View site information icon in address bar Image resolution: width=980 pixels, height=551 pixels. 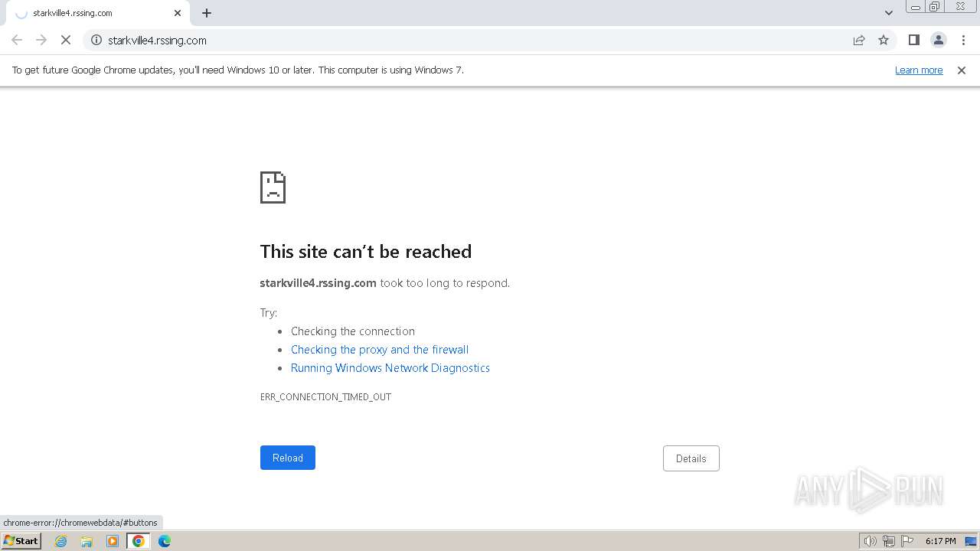coord(96,40)
